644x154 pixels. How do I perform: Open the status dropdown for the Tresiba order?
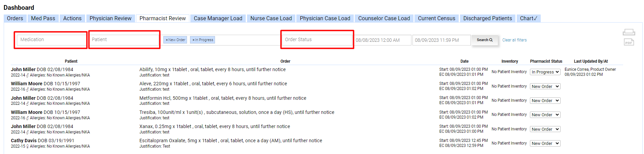coord(545,115)
